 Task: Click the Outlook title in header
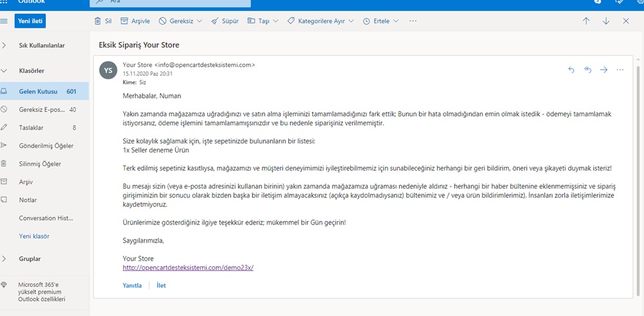[x=32, y=2]
